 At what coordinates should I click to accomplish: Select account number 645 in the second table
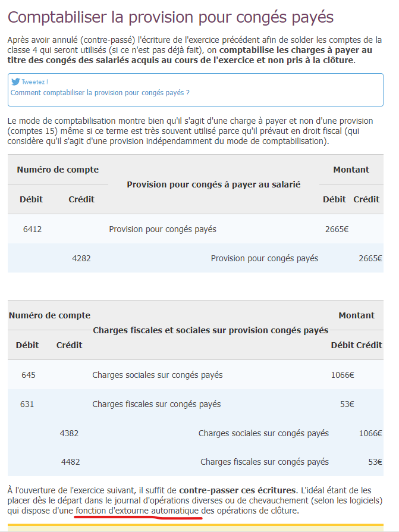click(x=29, y=375)
